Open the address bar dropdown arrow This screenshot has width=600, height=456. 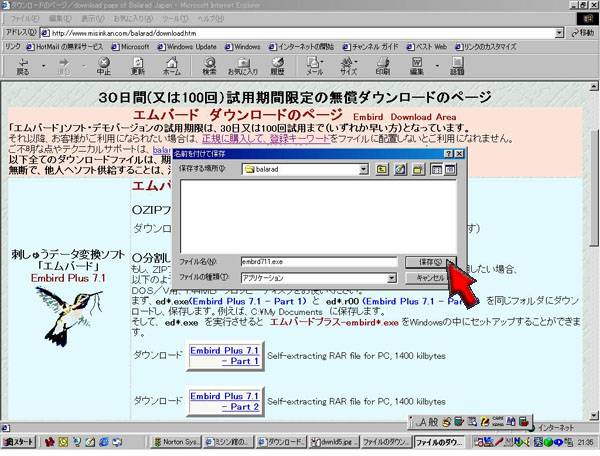click(x=559, y=33)
